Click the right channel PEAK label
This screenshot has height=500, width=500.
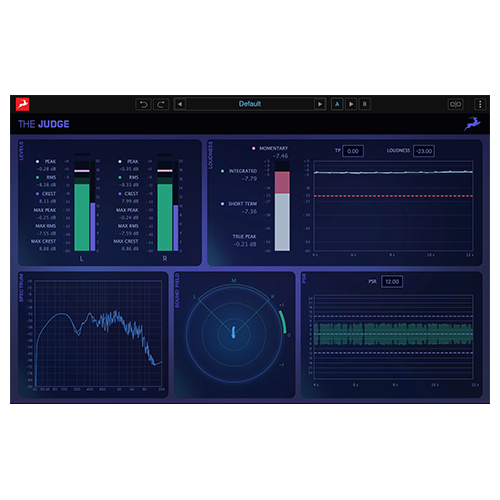[x=133, y=161]
